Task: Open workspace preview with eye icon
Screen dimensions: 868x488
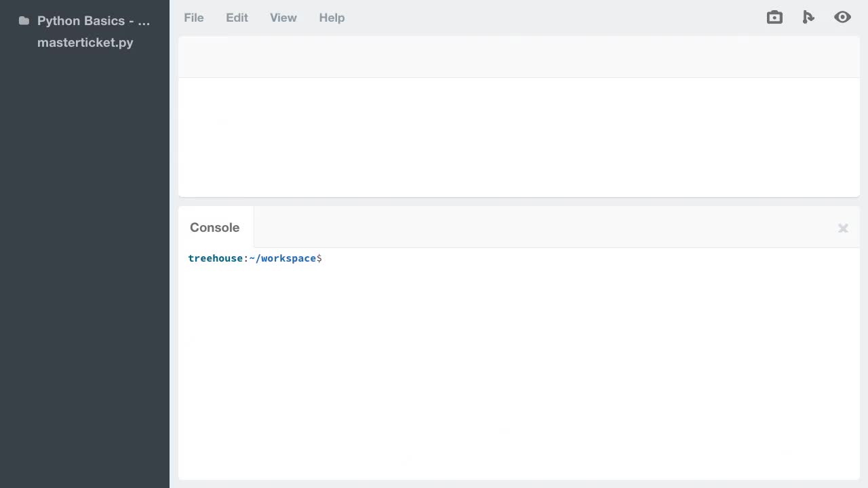Action: tap(842, 17)
